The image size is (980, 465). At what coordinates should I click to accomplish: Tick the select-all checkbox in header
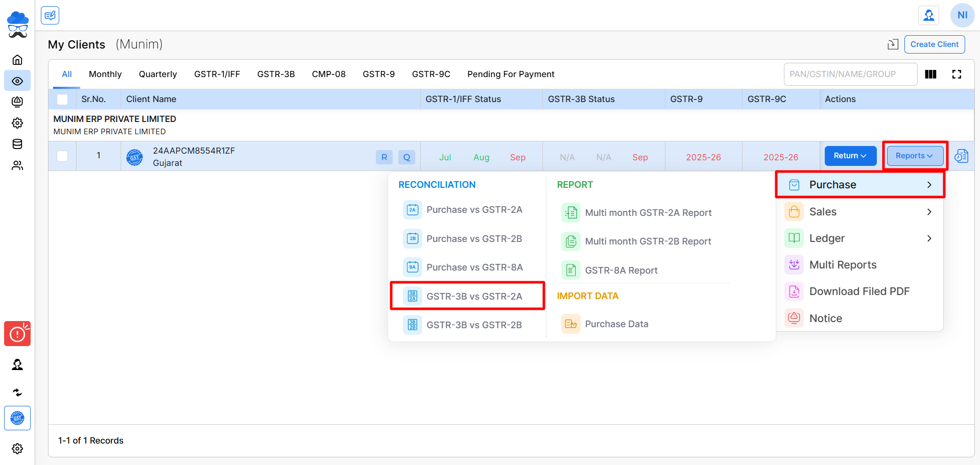pos(62,100)
